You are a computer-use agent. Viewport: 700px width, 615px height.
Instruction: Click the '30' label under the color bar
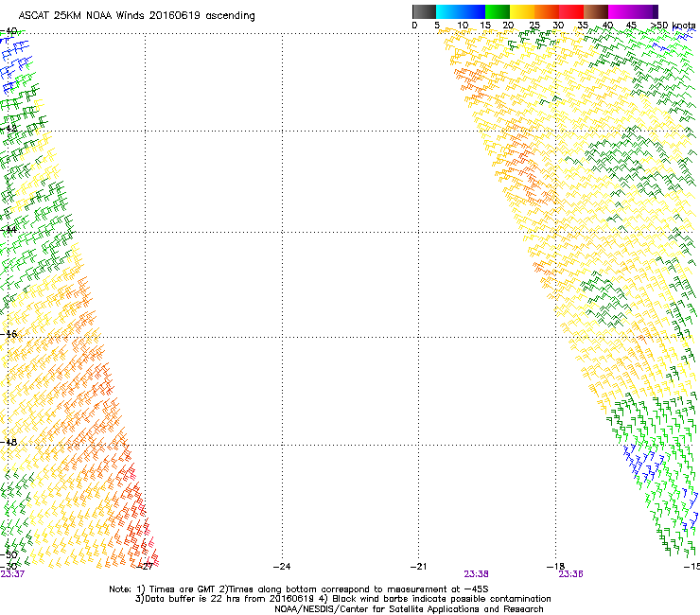[x=558, y=25]
